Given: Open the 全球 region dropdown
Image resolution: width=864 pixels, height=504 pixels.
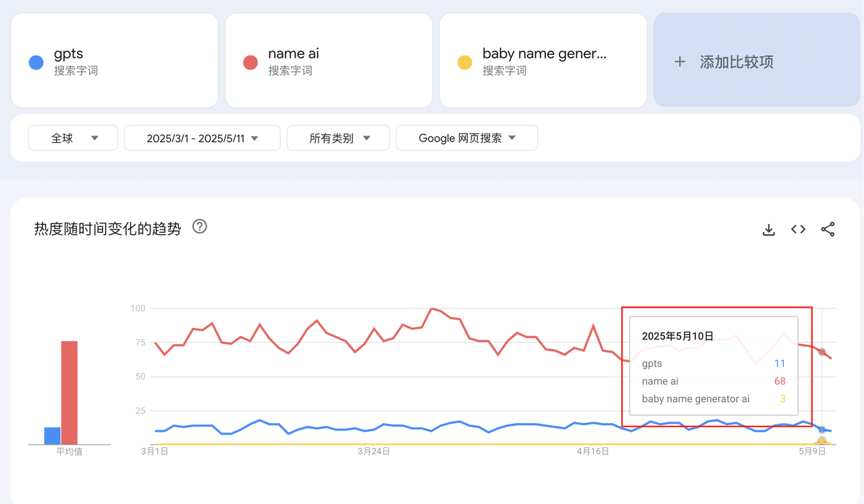Looking at the screenshot, I should click(x=73, y=138).
